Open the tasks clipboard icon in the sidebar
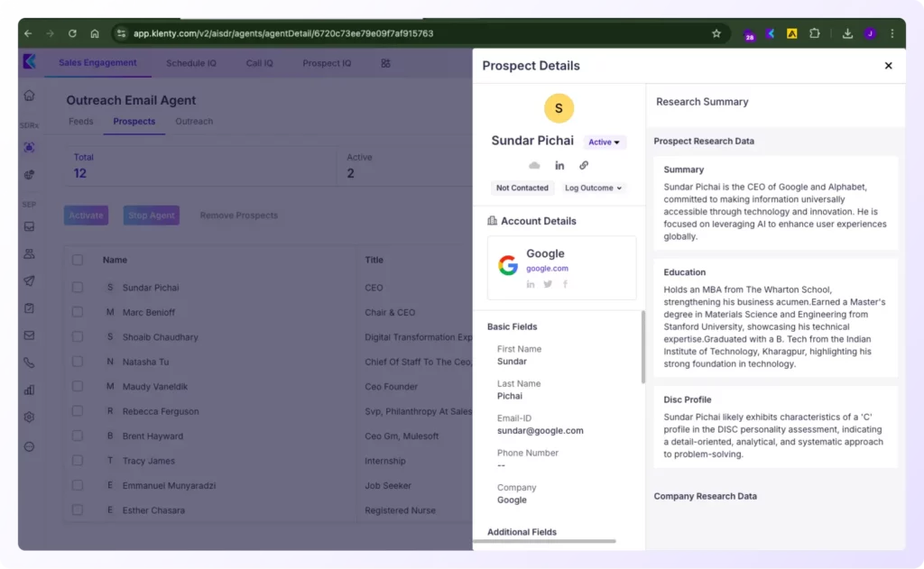The image size is (924, 569). (30, 308)
